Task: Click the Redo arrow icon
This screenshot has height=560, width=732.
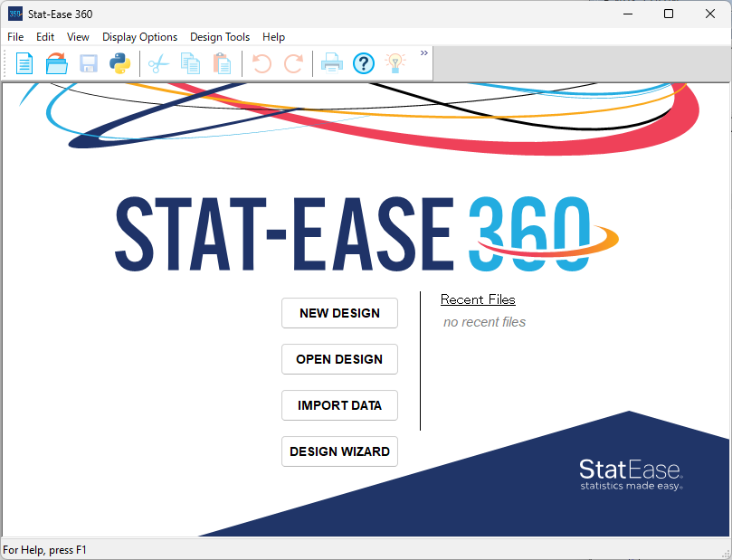Action: click(293, 63)
